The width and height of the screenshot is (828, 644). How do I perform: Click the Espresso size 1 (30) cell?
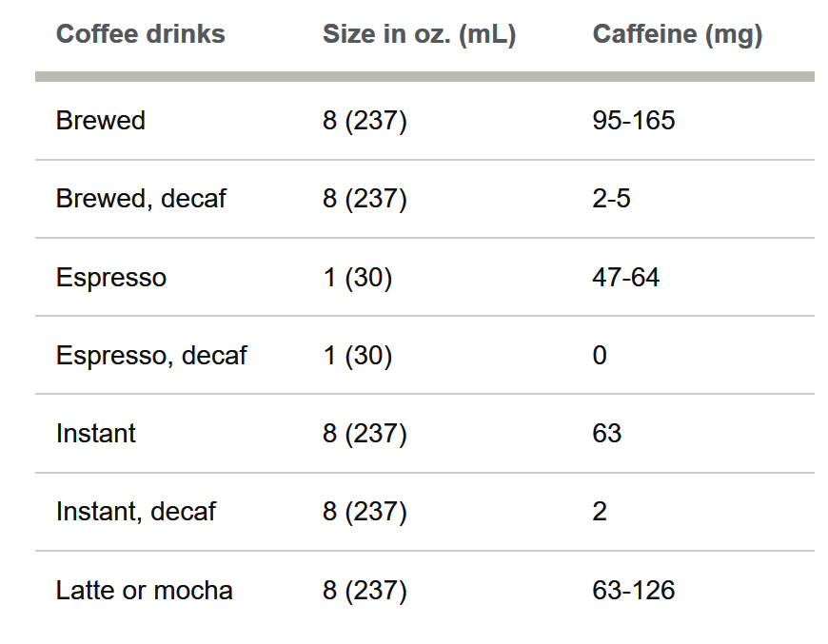[358, 278]
